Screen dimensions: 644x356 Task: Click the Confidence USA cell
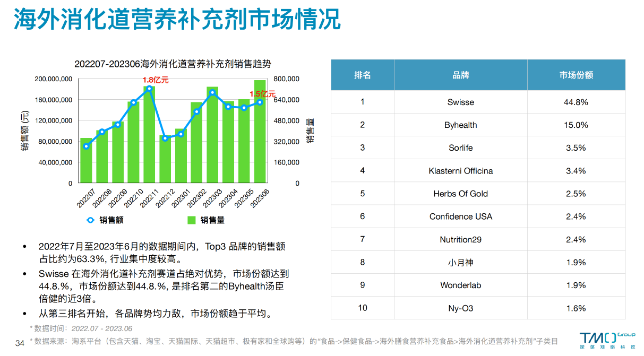(x=461, y=216)
